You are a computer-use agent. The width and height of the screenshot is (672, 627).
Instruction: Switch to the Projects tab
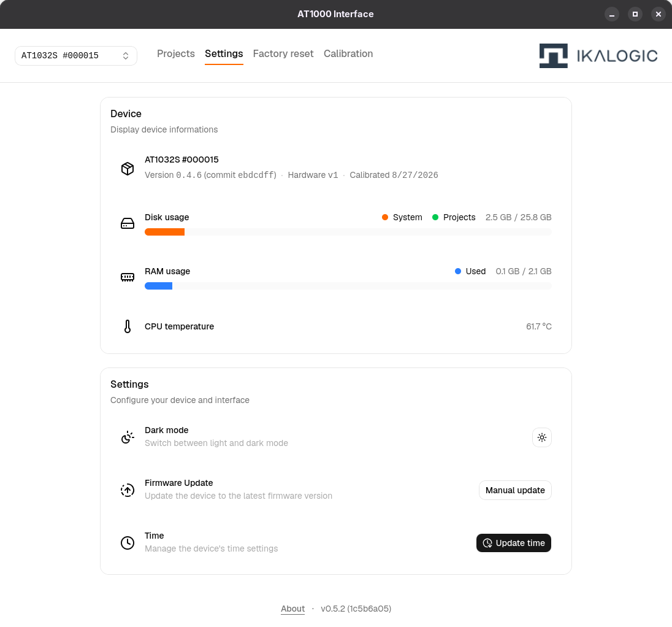176,53
